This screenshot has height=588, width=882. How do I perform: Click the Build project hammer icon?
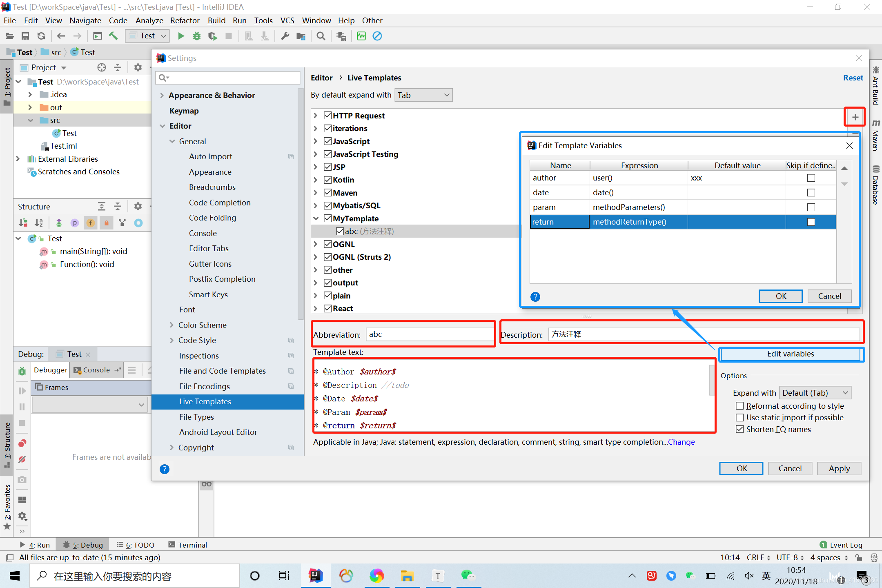tap(113, 36)
